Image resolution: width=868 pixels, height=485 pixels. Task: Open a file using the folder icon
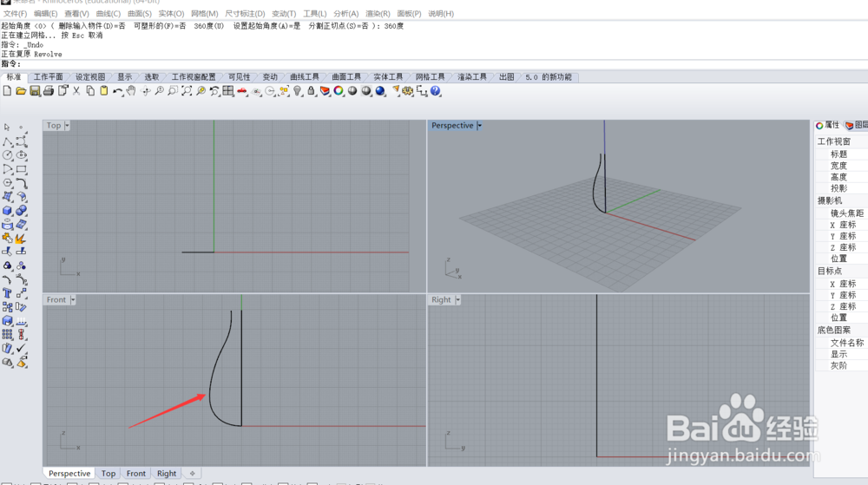pos(21,91)
